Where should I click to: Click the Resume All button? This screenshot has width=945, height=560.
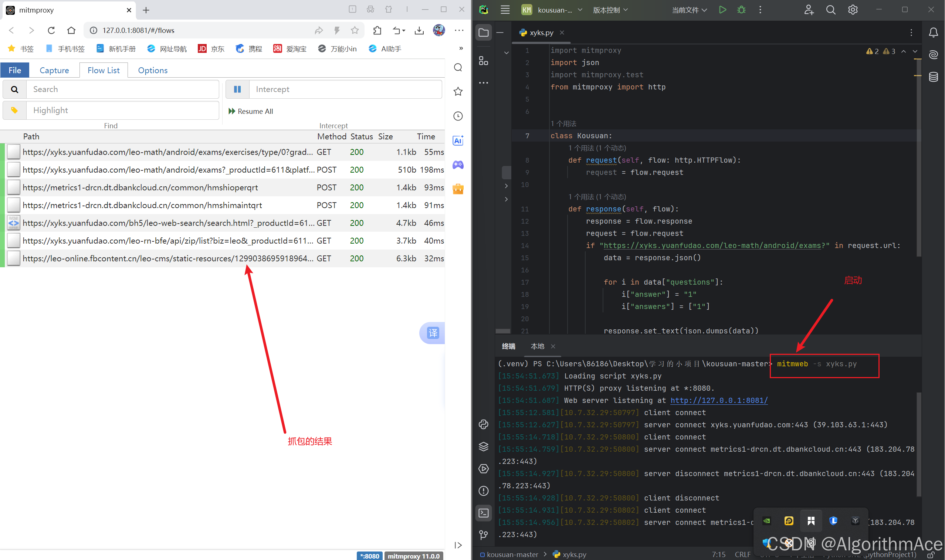pyautogui.click(x=251, y=111)
